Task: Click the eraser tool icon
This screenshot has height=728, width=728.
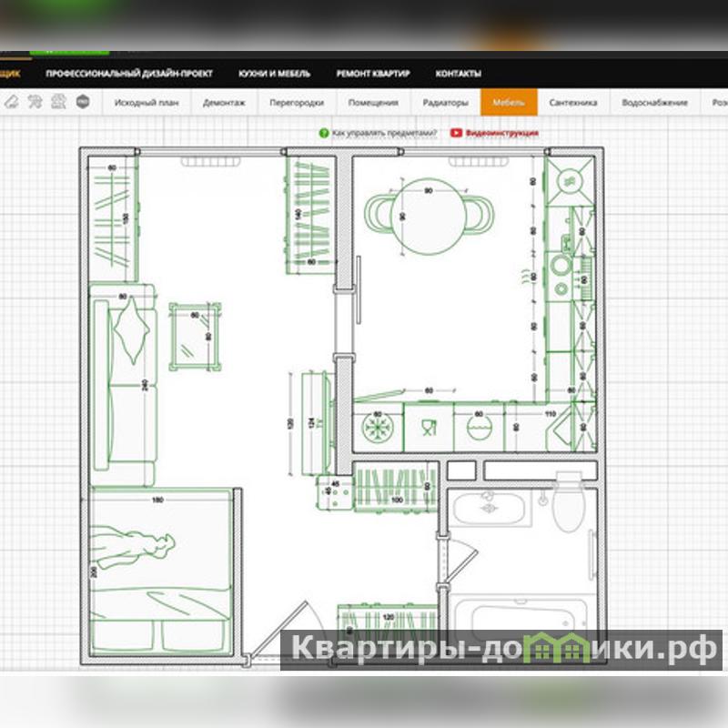Action: (x=13, y=102)
